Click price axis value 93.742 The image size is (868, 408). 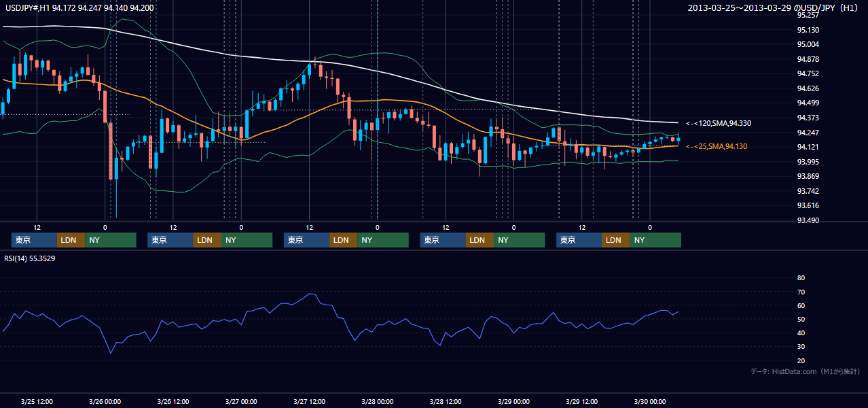pyautogui.click(x=808, y=191)
